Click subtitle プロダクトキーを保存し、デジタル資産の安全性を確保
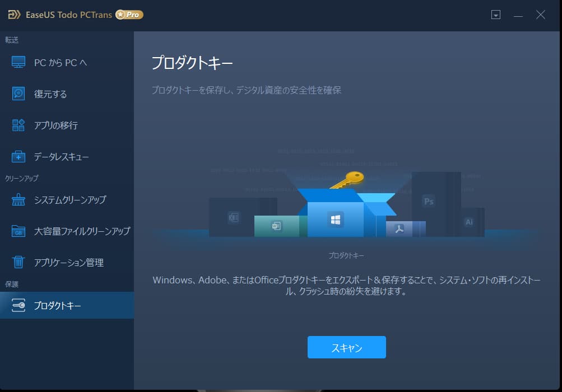 pyautogui.click(x=246, y=90)
